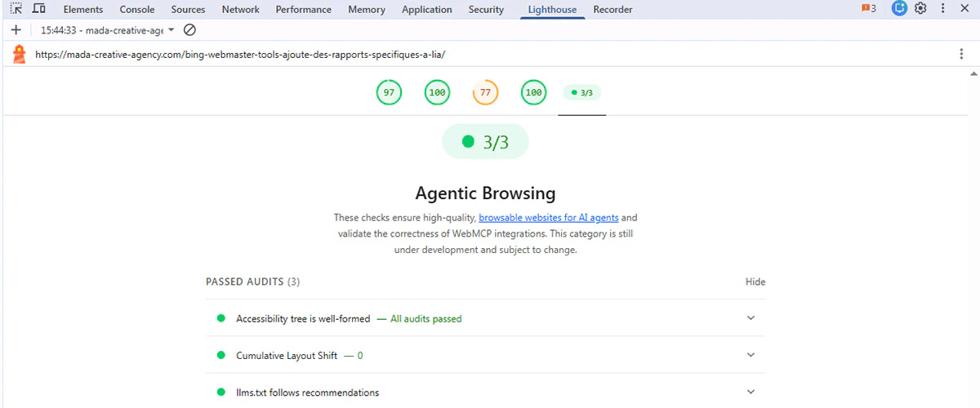Open the 3 issues warning badge
This screenshot has height=408, width=980.
(868, 9)
